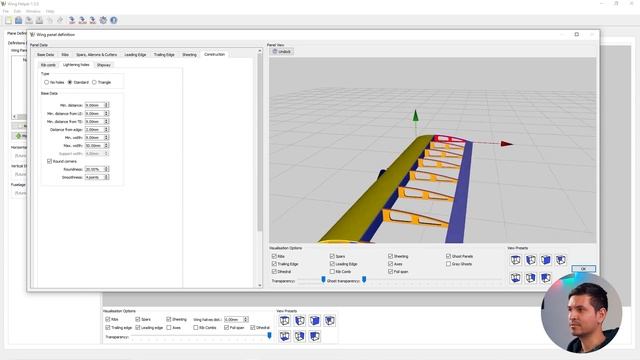Click the third export arrow toolbar icon
The image size is (640, 360).
[x=93, y=20]
